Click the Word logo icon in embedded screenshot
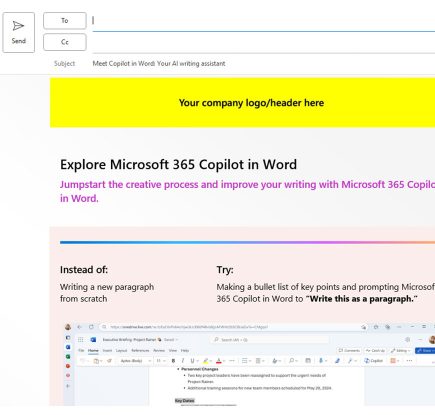This screenshot has height=415, width=435. [93, 340]
